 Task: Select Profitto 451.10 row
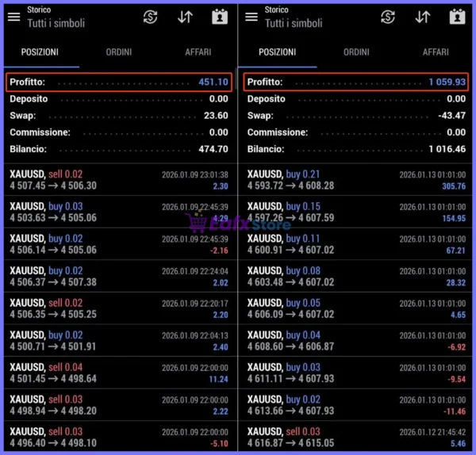point(119,82)
